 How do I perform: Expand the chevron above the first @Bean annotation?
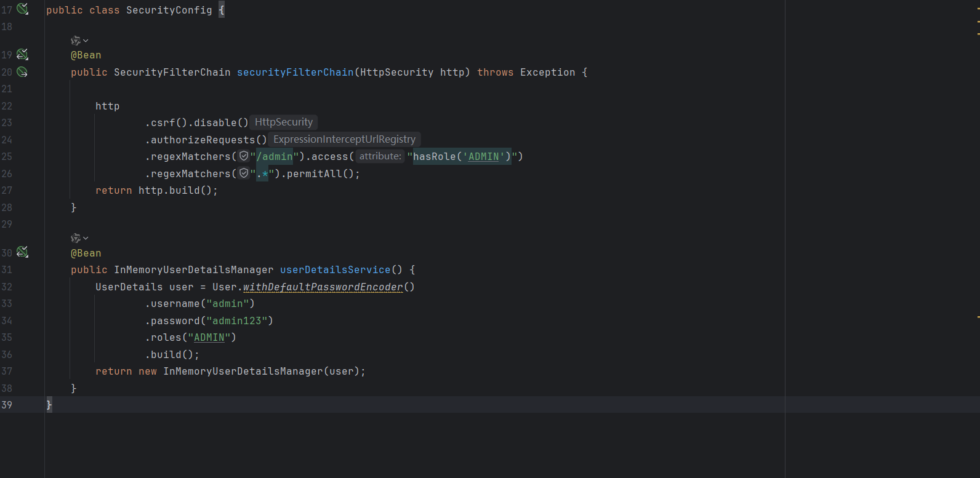click(x=86, y=41)
